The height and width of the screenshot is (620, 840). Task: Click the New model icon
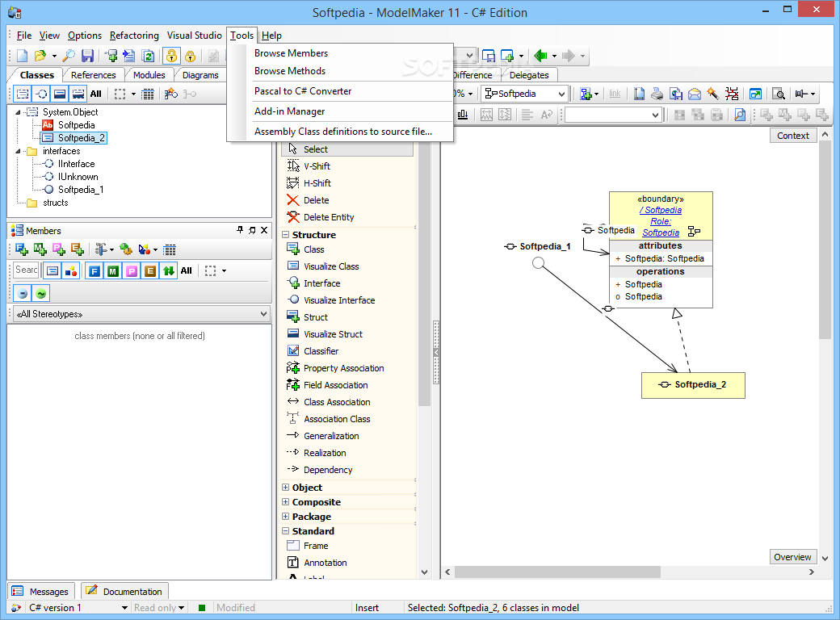pyautogui.click(x=23, y=56)
